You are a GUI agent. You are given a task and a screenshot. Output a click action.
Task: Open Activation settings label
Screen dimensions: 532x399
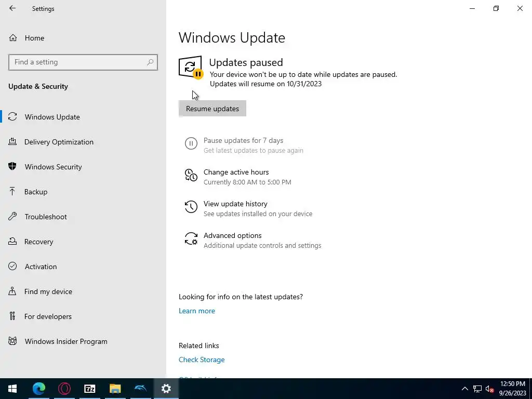coord(41,267)
